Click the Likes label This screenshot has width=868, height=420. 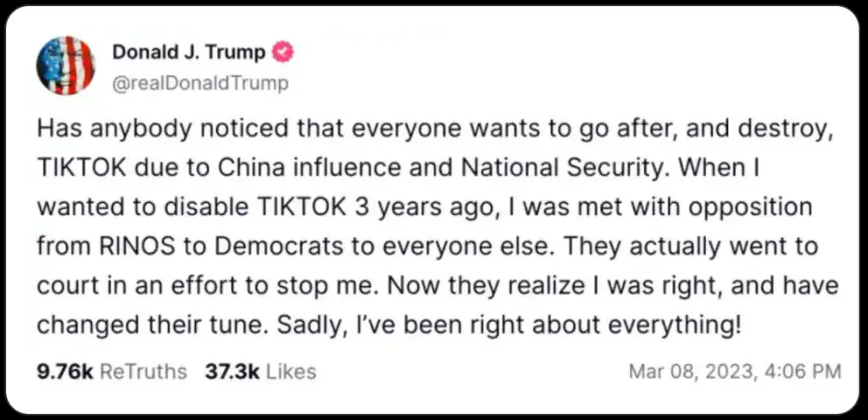[x=292, y=372]
